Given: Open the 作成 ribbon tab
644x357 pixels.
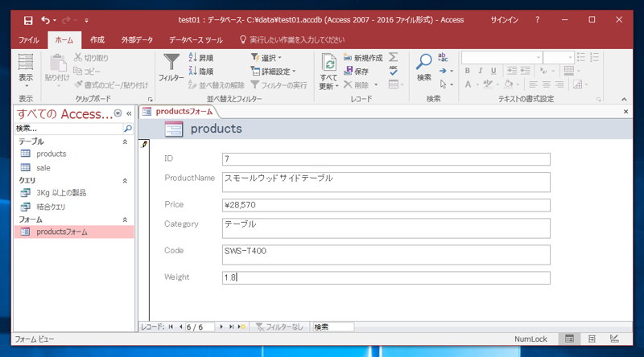Looking at the screenshot, I should pyautogui.click(x=97, y=40).
